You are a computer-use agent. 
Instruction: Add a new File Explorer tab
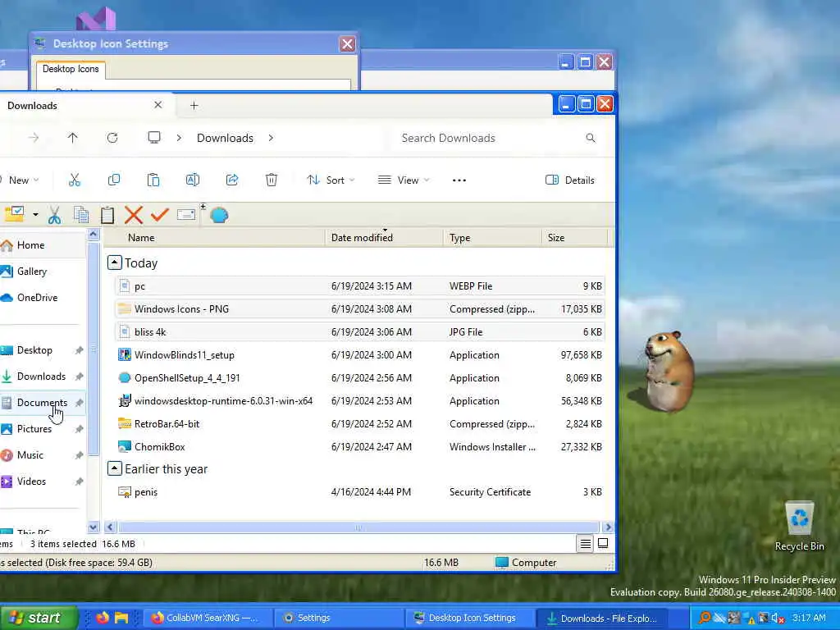[x=194, y=106]
